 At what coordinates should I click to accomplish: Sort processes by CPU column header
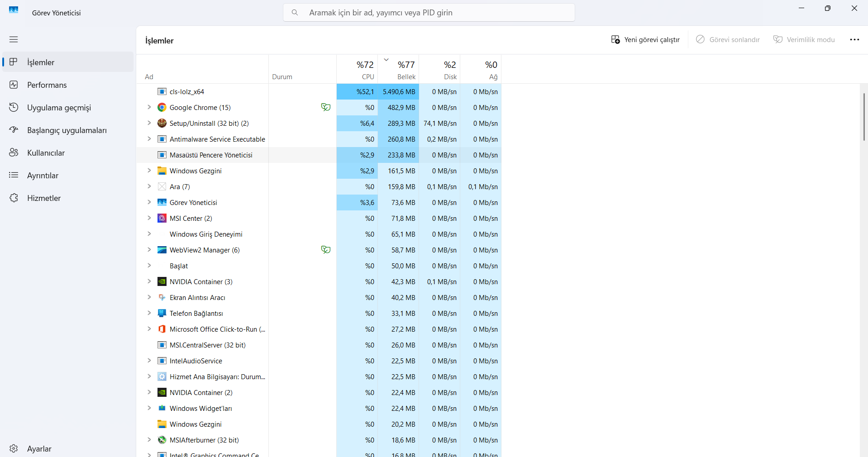(x=357, y=69)
